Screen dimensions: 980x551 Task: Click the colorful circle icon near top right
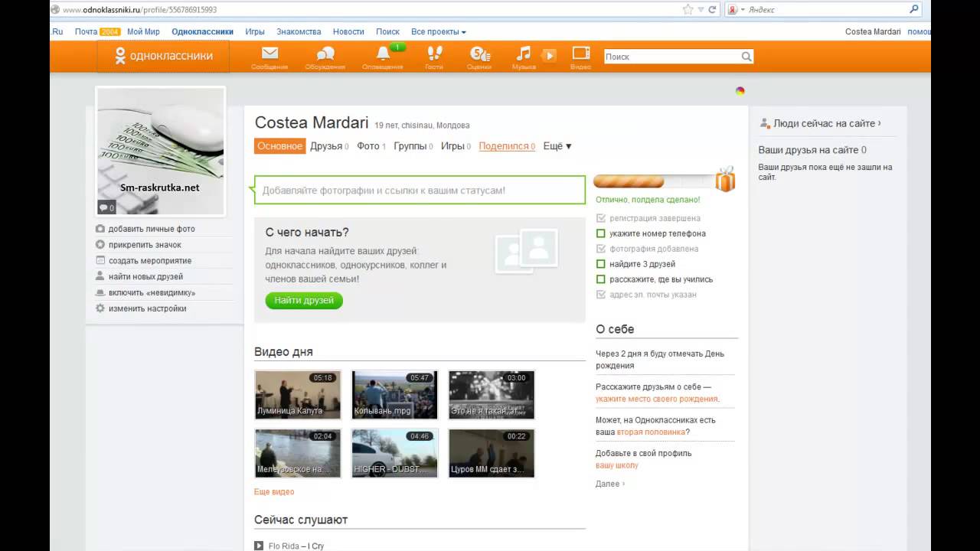tap(740, 91)
